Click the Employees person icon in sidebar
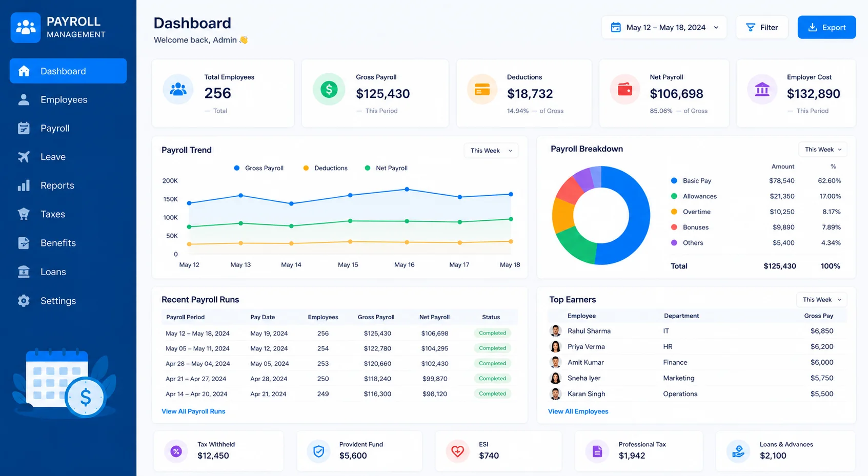Image resolution: width=868 pixels, height=476 pixels. [x=24, y=99]
